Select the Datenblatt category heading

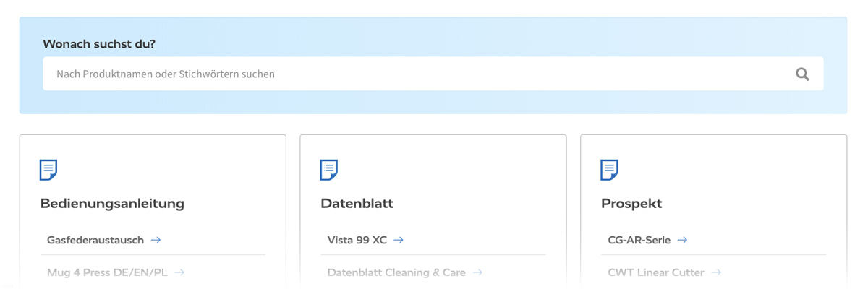357,204
